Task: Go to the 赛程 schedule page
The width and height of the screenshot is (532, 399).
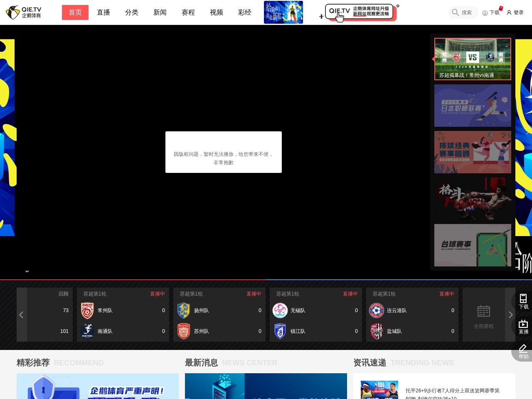Action: (188, 12)
